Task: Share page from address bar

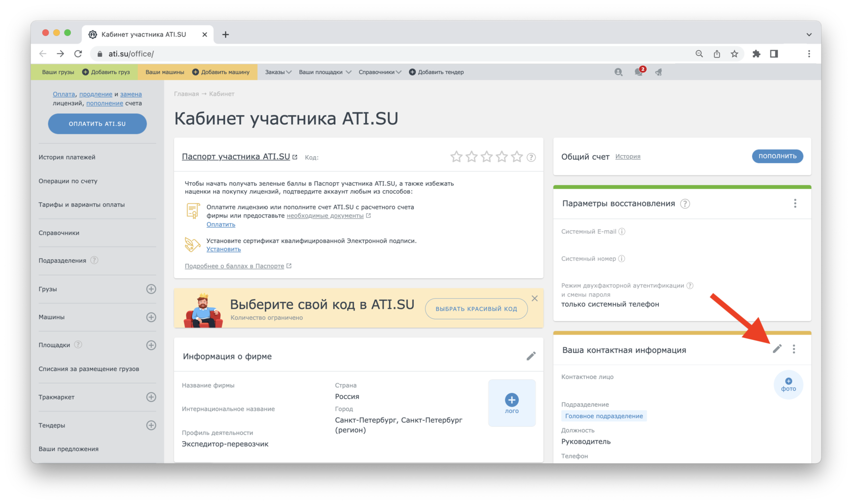Action: [717, 54]
